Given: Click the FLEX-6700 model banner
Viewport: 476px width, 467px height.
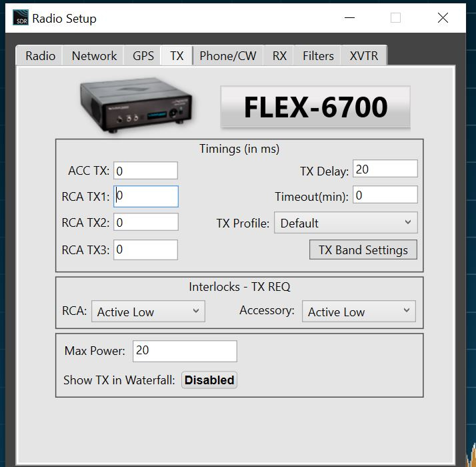Looking at the screenshot, I should pyautogui.click(x=315, y=107).
